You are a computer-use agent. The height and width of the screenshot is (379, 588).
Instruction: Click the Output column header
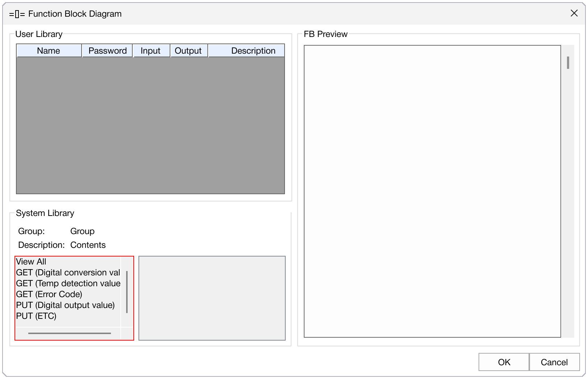point(188,51)
